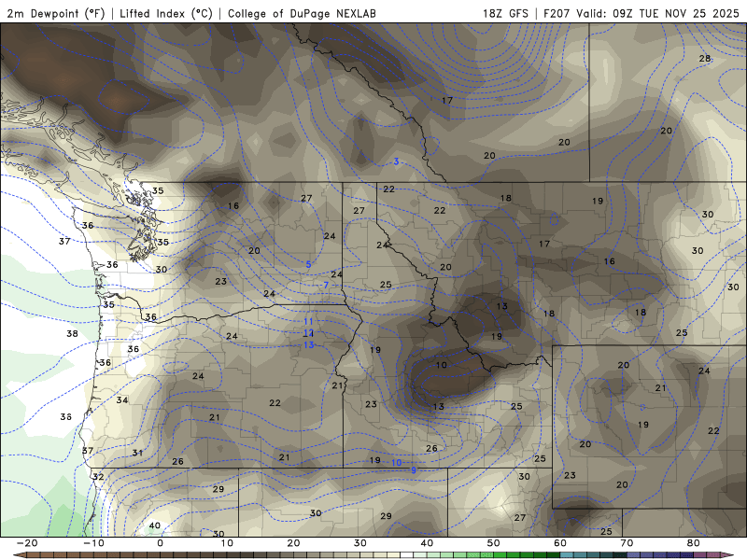The height and width of the screenshot is (560, 747).
Task: Click the '-10' color scale label
Action: click(x=93, y=543)
